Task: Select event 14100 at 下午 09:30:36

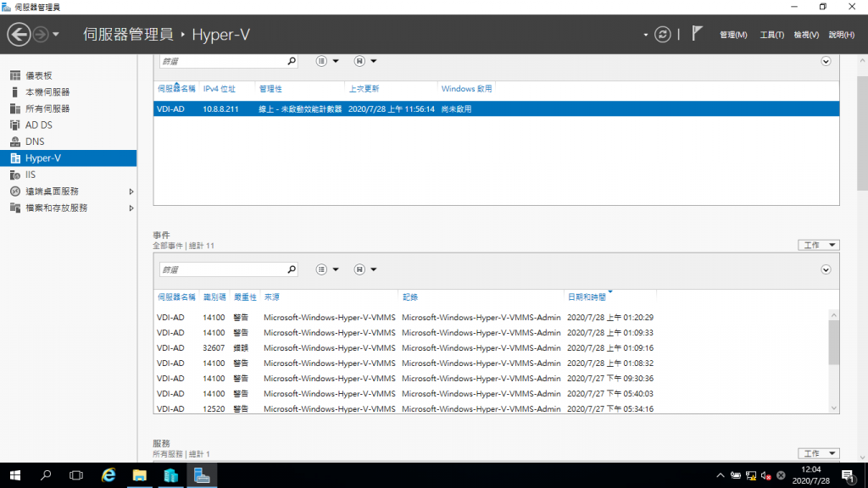Action: pos(491,379)
